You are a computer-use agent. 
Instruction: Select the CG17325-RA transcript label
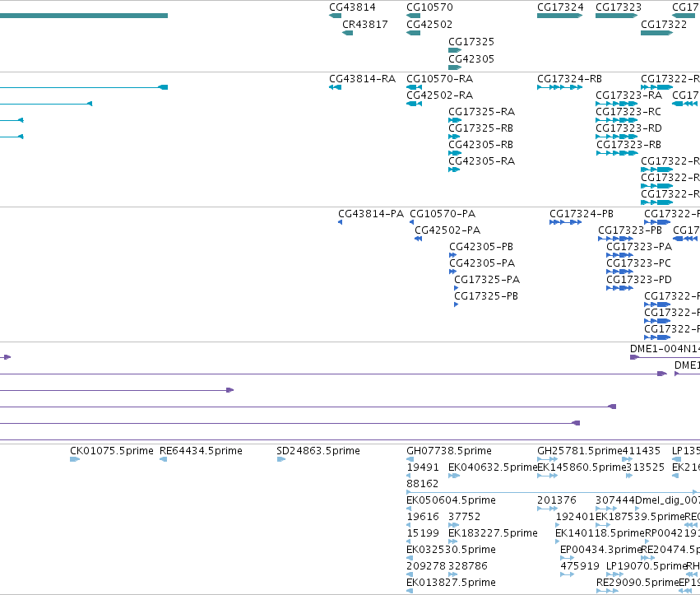(482, 112)
